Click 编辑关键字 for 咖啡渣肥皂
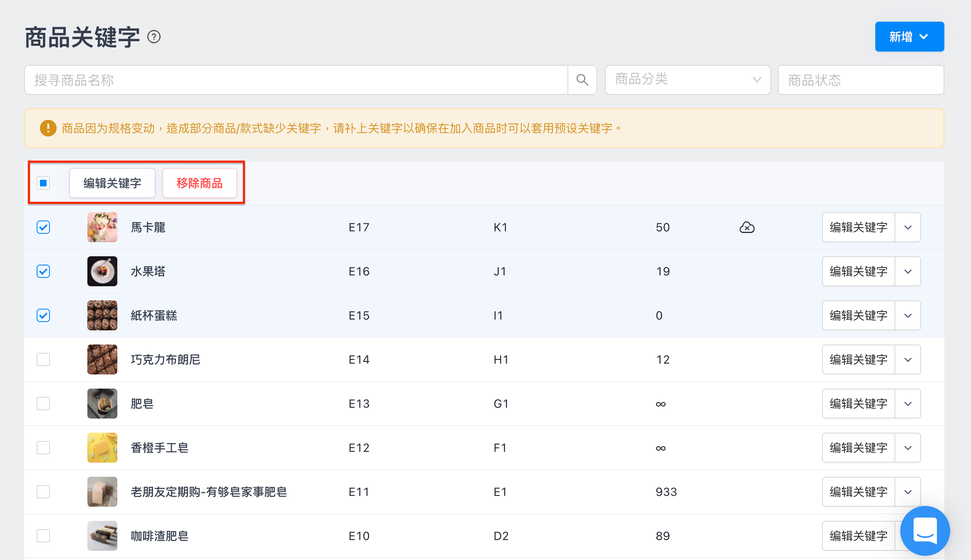Viewport: 971px width, 560px height. (x=859, y=536)
